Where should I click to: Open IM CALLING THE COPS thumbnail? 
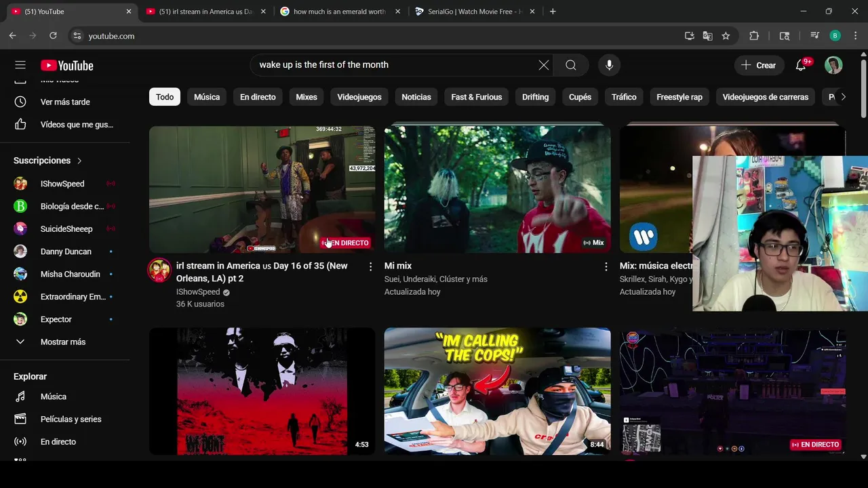[497, 392]
